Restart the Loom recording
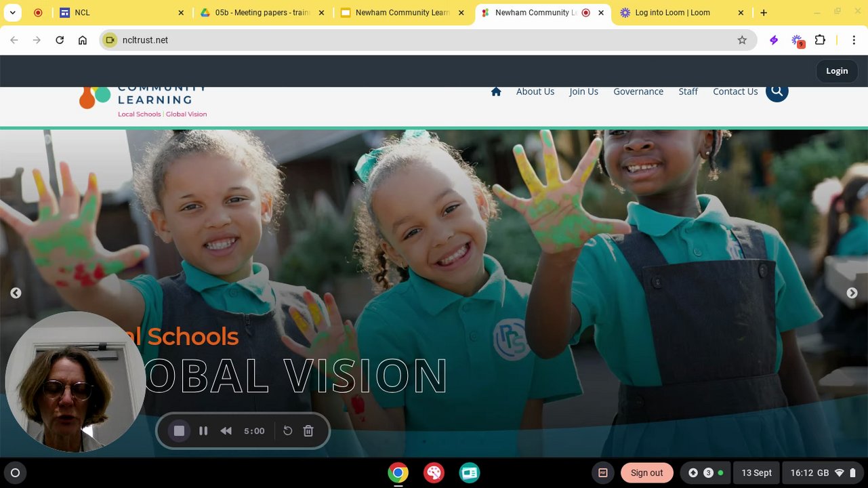 click(x=287, y=431)
